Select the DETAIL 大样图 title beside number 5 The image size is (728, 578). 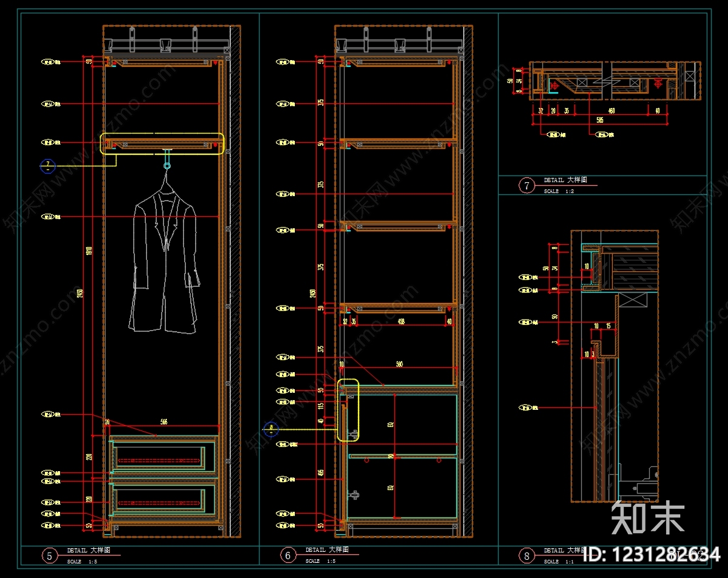click(x=89, y=551)
